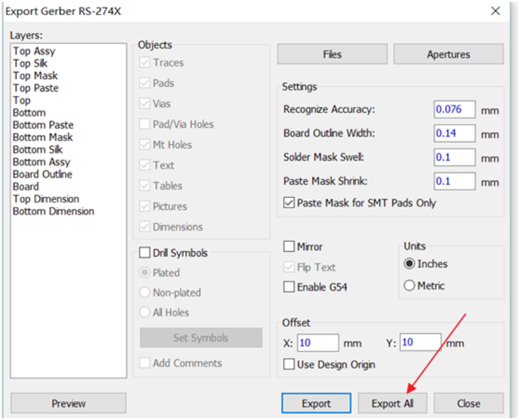Open the Files settings button
The image size is (520, 420).
click(x=332, y=54)
